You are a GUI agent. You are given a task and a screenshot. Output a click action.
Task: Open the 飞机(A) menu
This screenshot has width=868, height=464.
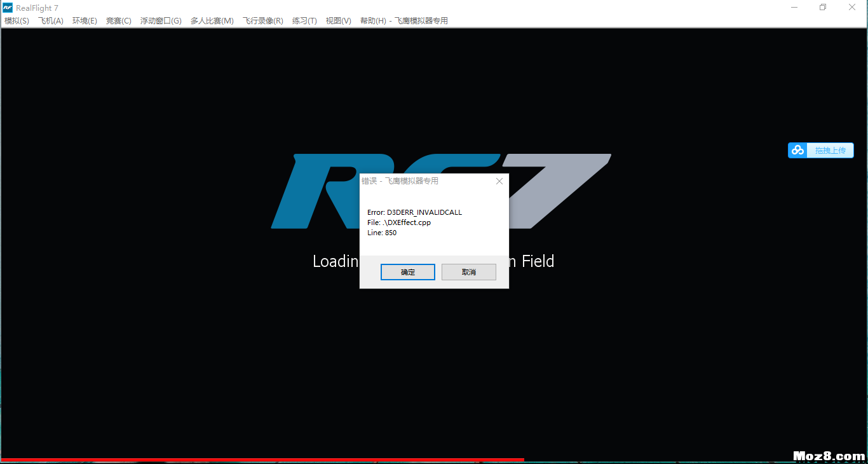tap(51, 20)
